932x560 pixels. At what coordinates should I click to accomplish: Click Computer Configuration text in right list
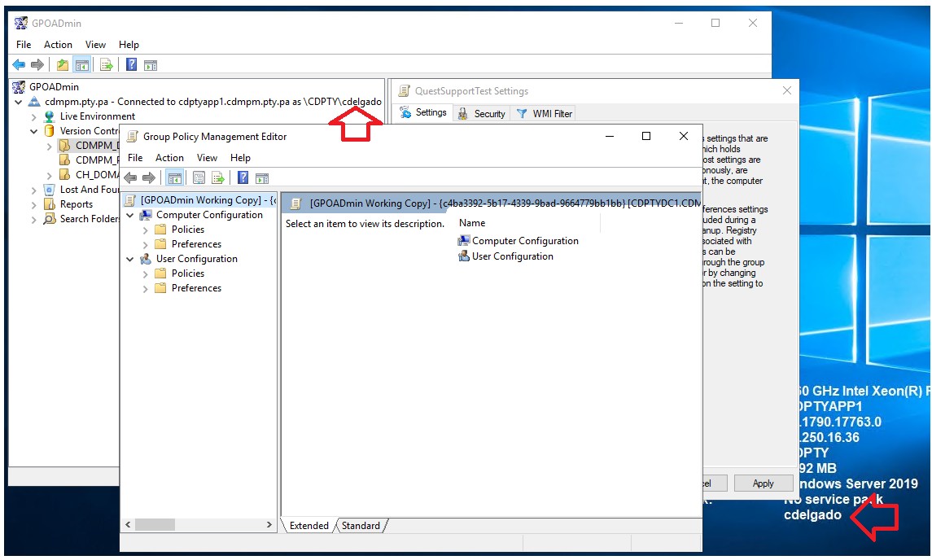click(525, 241)
